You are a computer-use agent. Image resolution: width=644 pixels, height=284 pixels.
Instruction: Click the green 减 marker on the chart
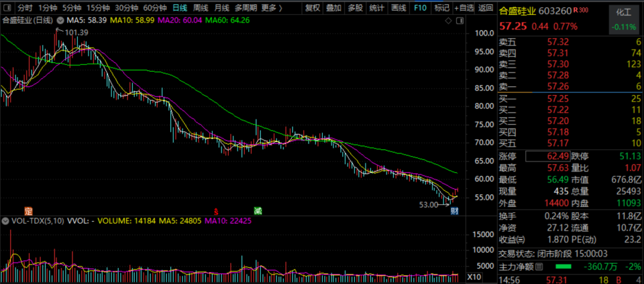click(258, 212)
